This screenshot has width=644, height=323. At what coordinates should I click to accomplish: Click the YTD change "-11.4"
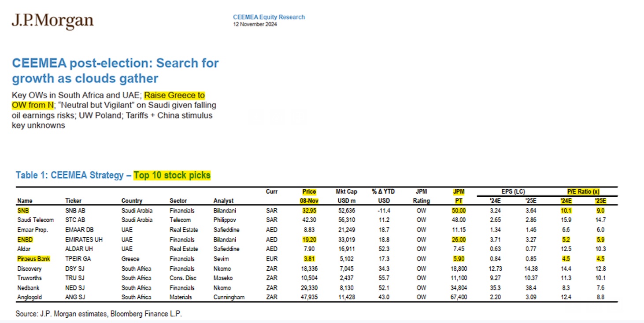pyautogui.click(x=383, y=210)
